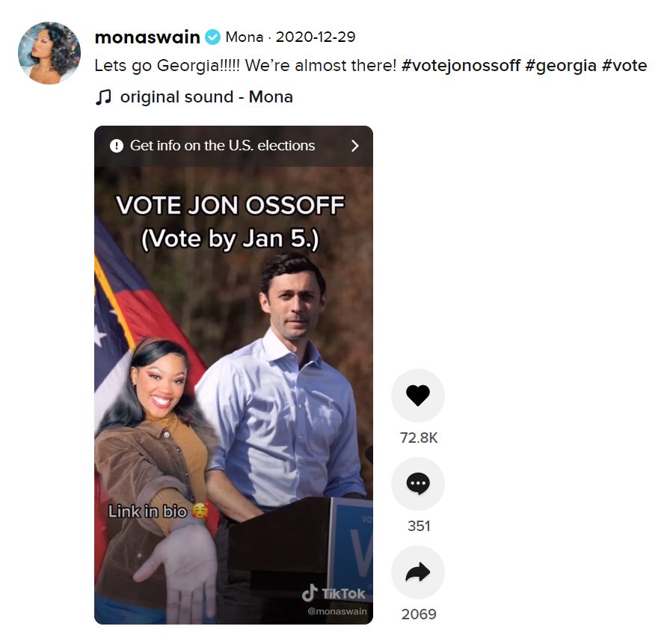Open the #votejonossoff hashtag
670x644 pixels.
pos(461,66)
